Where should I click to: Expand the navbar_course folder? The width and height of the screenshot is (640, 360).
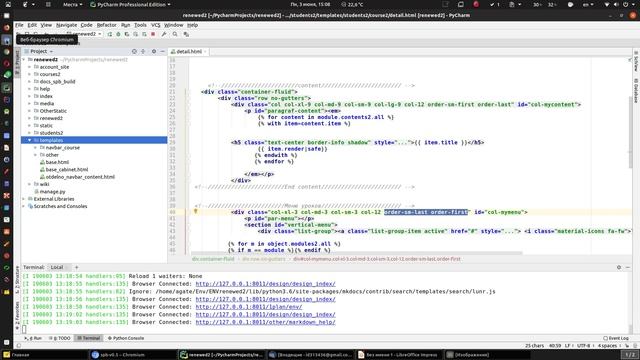(36, 147)
